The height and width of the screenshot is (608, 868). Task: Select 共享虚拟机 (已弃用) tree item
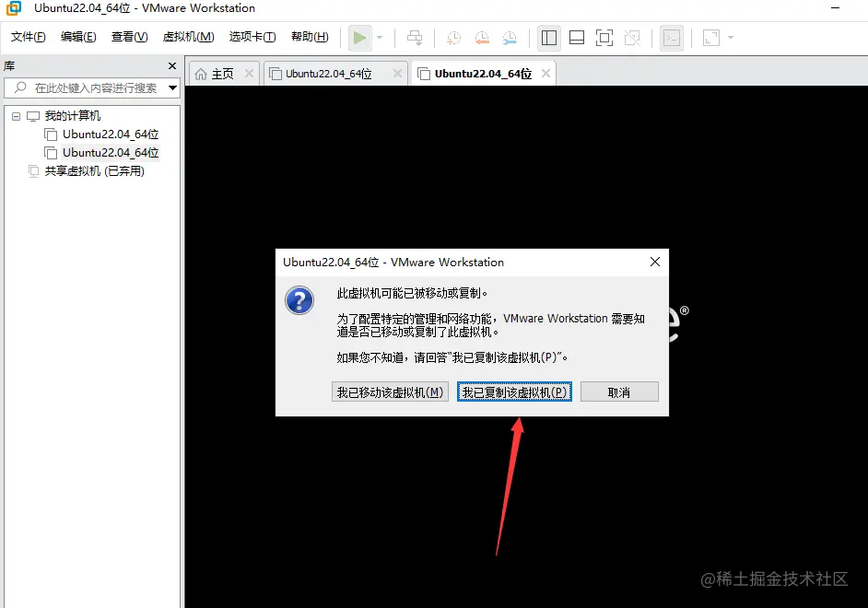(x=95, y=171)
